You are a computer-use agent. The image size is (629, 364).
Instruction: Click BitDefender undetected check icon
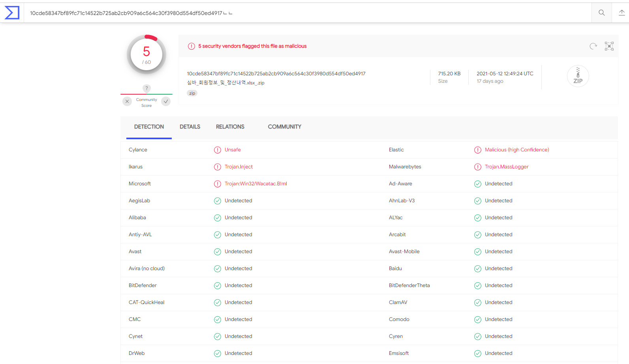tap(218, 286)
